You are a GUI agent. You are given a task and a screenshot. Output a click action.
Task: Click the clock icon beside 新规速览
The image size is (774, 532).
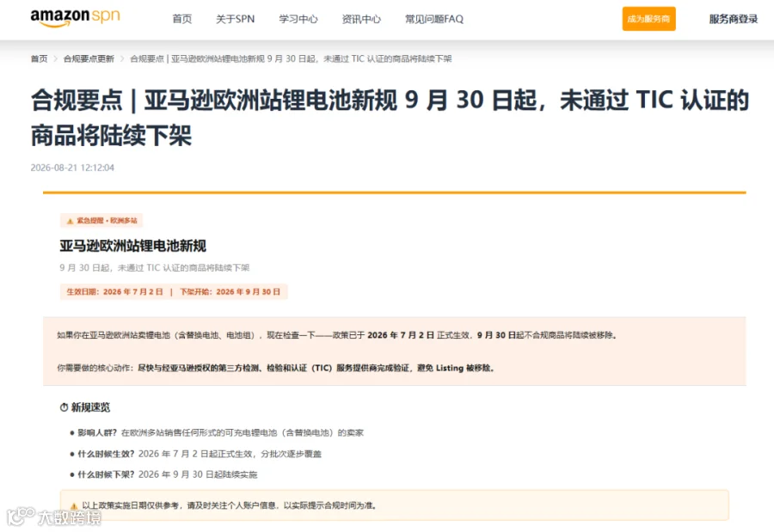pyautogui.click(x=64, y=407)
